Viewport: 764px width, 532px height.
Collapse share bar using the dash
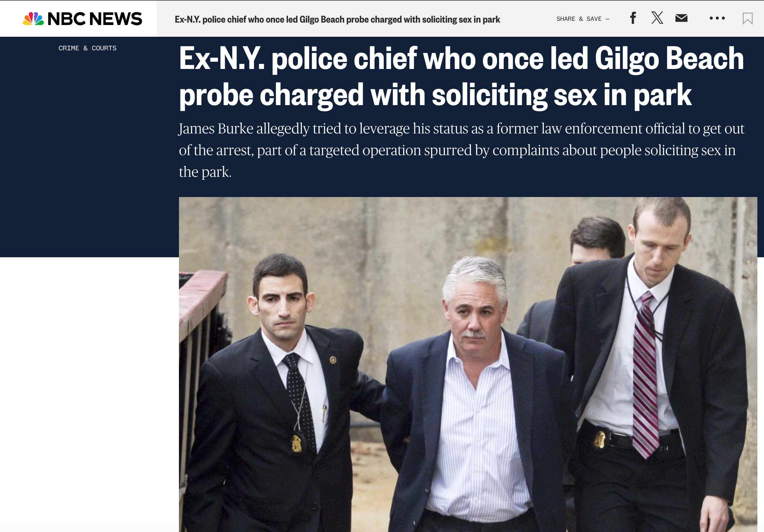(x=607, y=19)
